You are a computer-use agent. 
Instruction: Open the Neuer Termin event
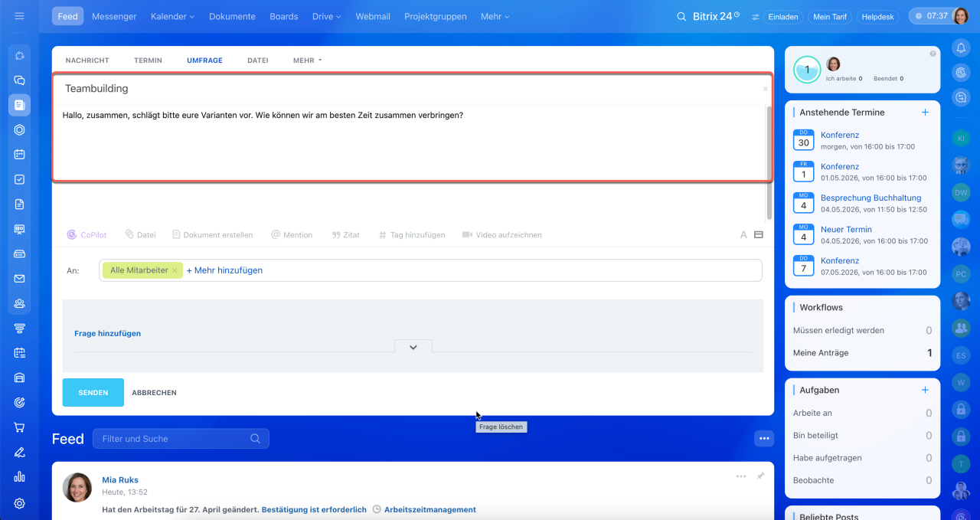pyautogui.click(x=846, y=229)
